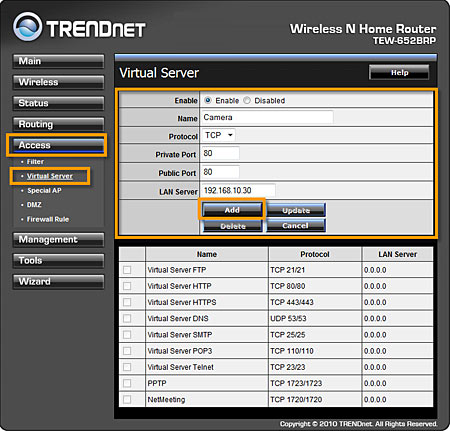Check the Virtual Server FTP checkbox
This screenshot has width=450, height=431.
(x=127, y=270)
